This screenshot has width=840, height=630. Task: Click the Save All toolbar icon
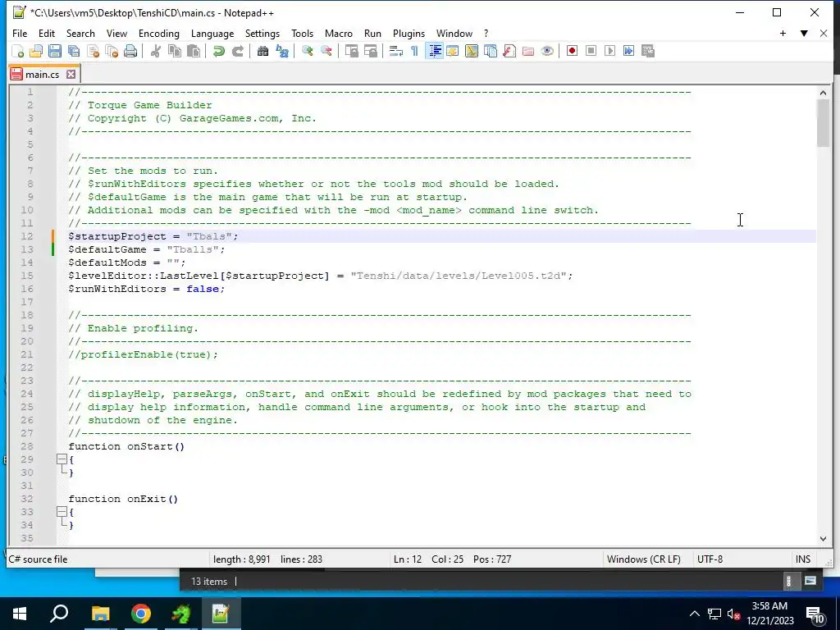click(74, 51)
